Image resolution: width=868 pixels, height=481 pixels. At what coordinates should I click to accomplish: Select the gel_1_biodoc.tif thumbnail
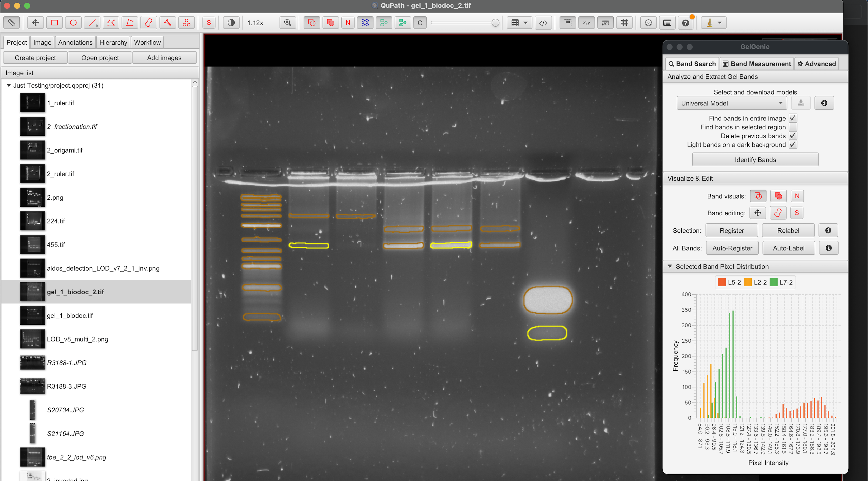point(32,315)
